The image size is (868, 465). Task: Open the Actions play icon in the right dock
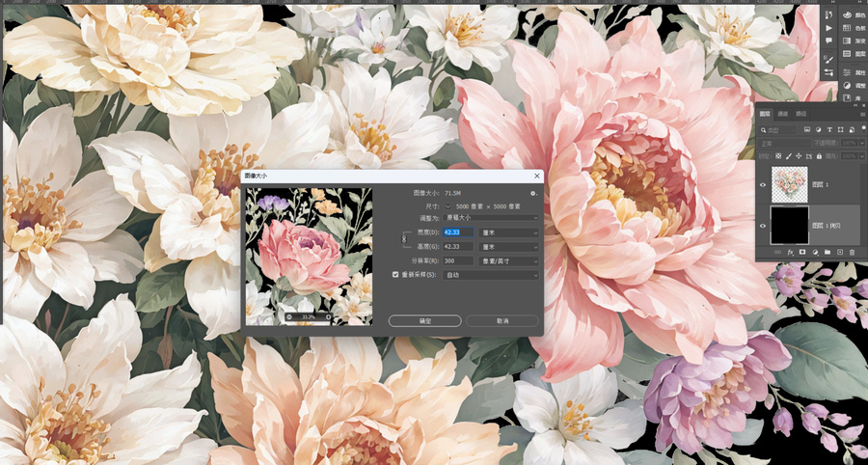click(x=828, y=28)
